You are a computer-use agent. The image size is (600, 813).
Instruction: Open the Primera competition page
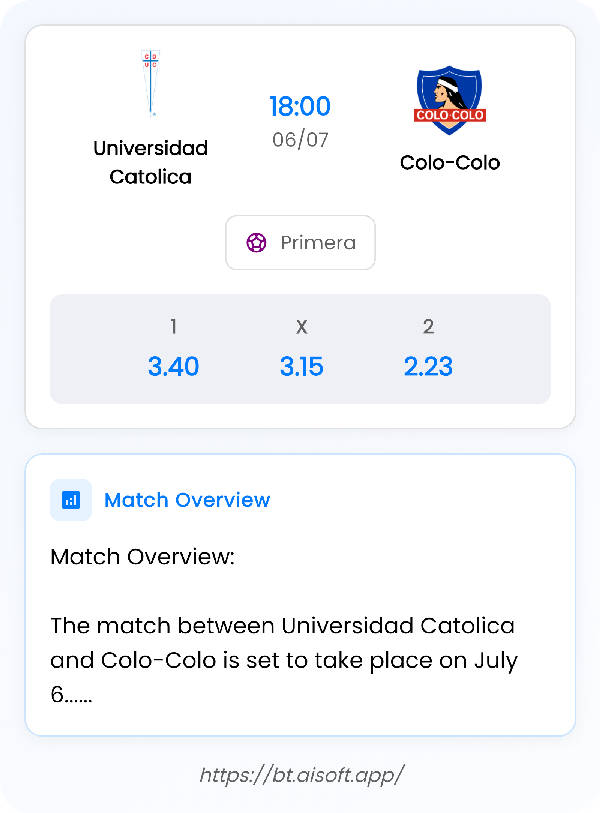pos(300,242)
